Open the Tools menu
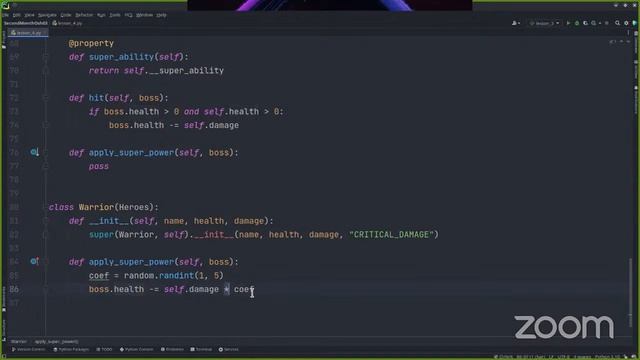 (115, 15)
